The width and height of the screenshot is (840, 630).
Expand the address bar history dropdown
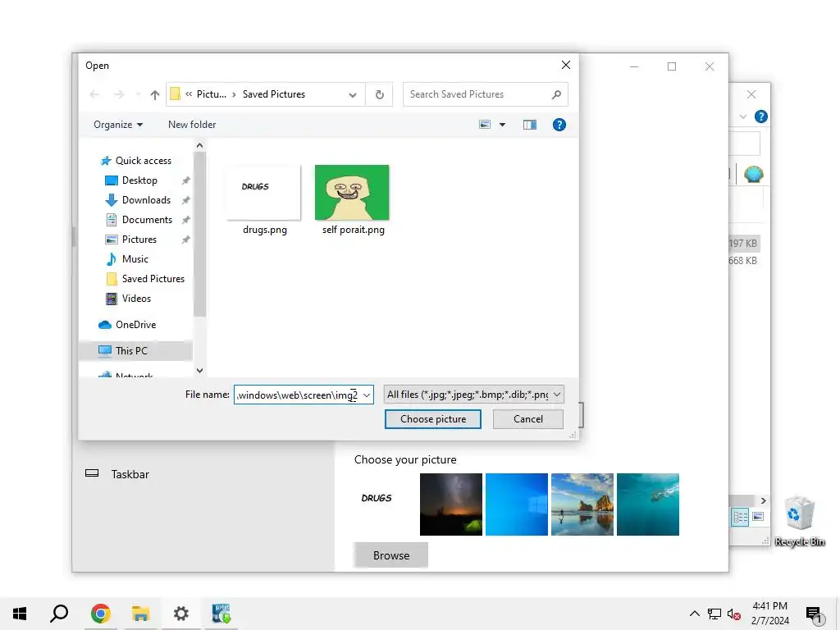click(353, 95)
